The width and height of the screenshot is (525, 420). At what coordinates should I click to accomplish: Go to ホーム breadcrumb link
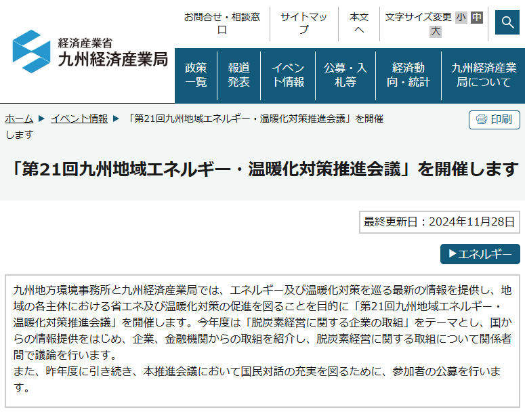19,119
